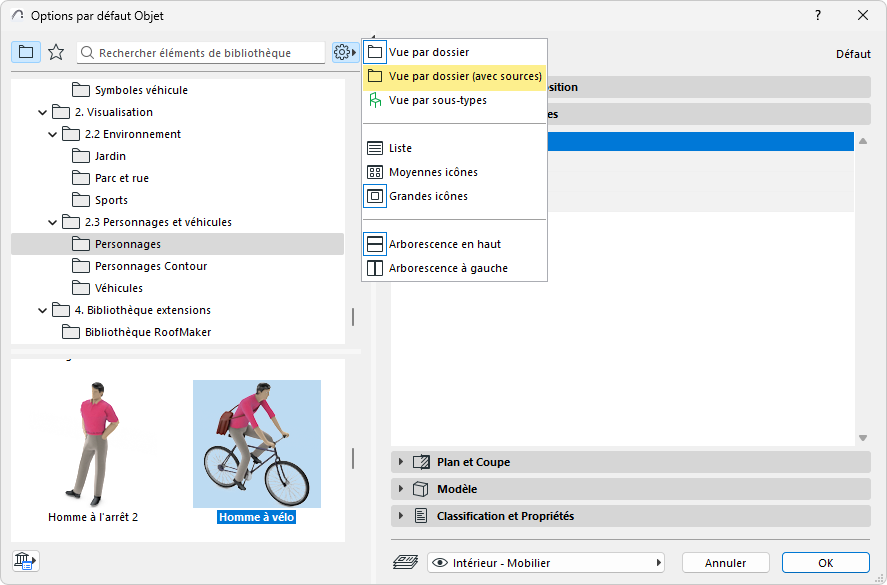Collapse the 2.2 Environnement folder
Screen dimensions: 887x585
tap(52, 134)
